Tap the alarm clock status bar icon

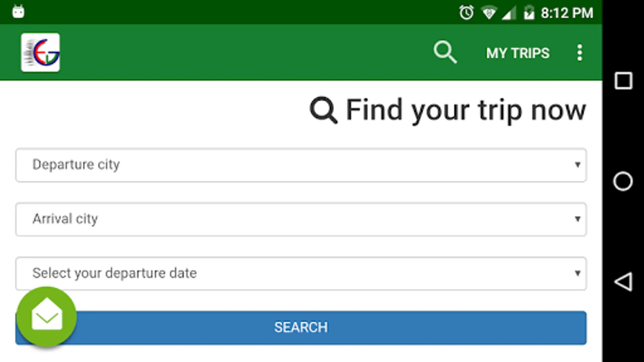coord(466,12)
